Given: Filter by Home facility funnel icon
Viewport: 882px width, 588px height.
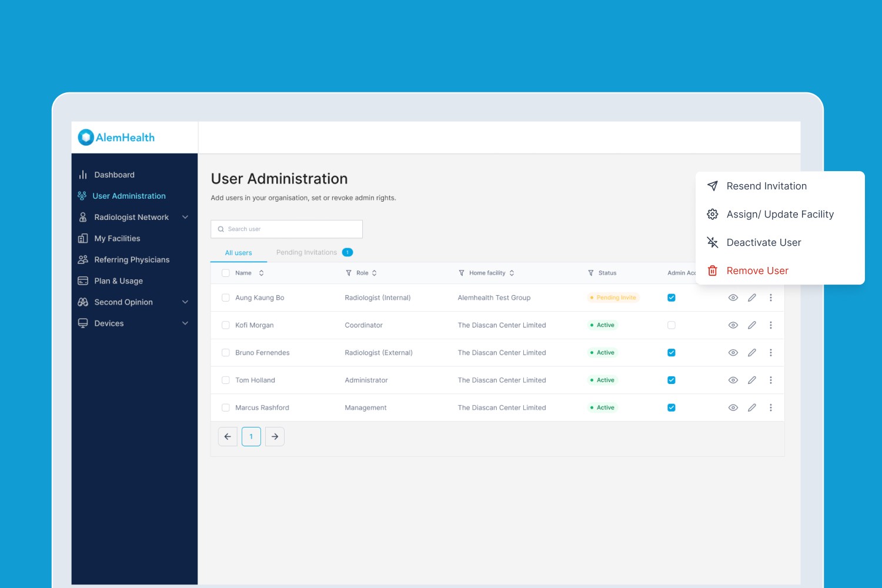Looking at the screenshot, I should (x=462, y=273).
